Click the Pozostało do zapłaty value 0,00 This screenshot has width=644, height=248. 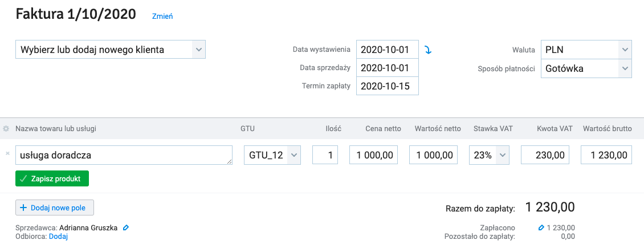tap(568, 237)
